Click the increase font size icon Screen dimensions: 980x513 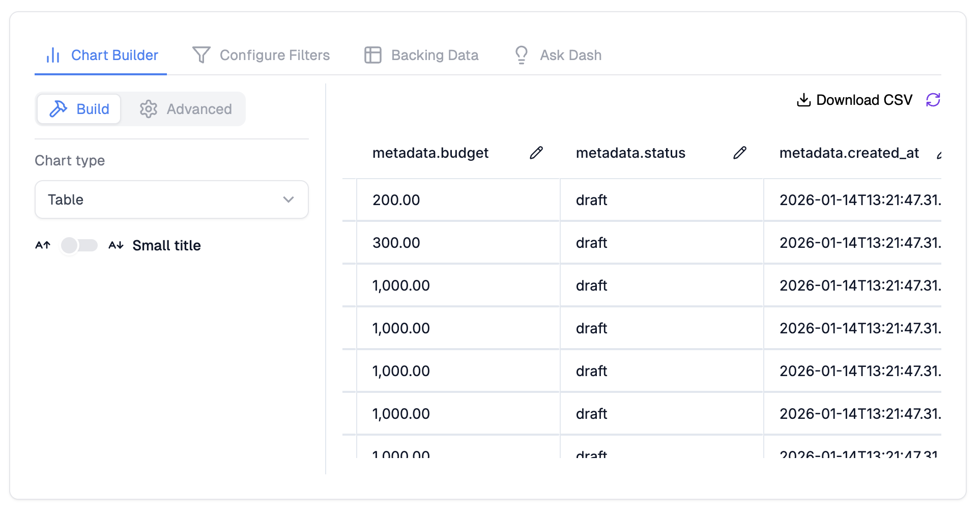click(x=43, y=245)
